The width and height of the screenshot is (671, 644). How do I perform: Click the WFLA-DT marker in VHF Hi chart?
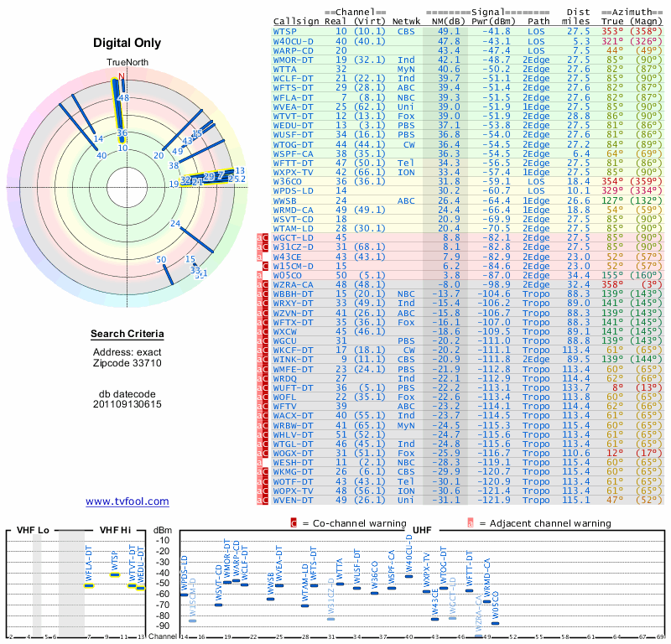[89, 586]
